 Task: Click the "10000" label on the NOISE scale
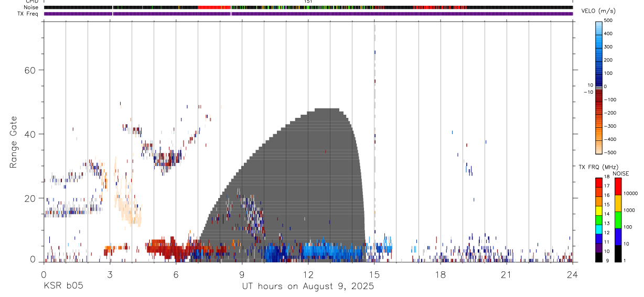tap(631, 193)
